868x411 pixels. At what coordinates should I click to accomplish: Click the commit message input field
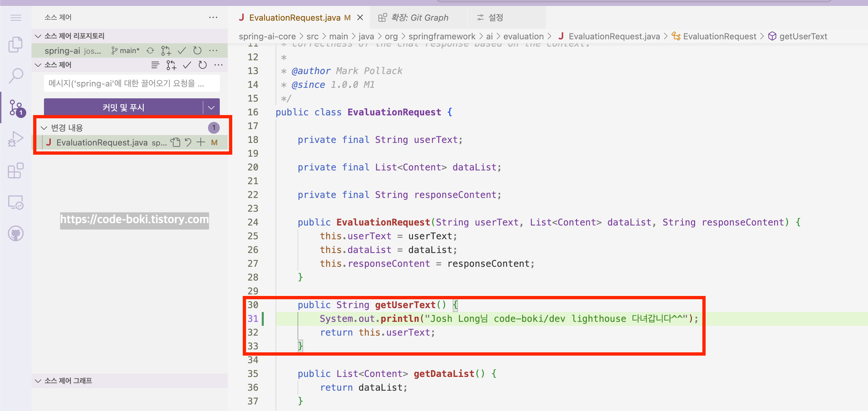click(x=132, y=84)
